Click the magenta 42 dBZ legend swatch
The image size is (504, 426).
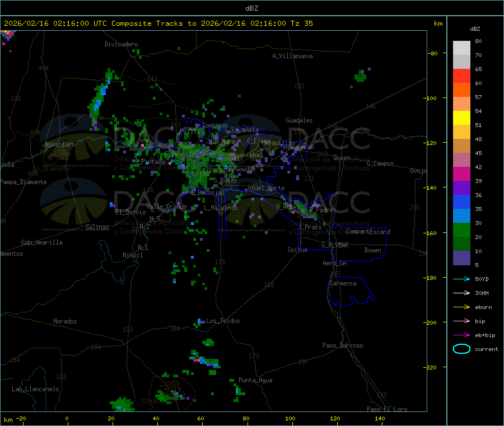(461, 174)
